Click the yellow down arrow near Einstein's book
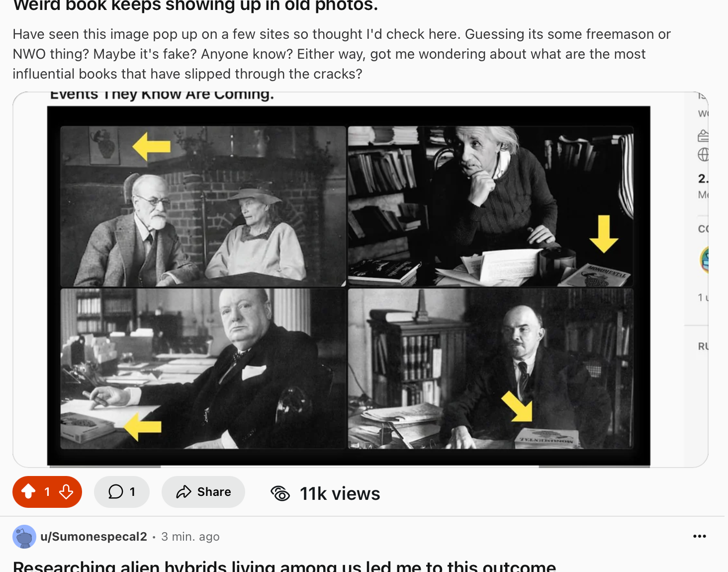 pos(604,234)
